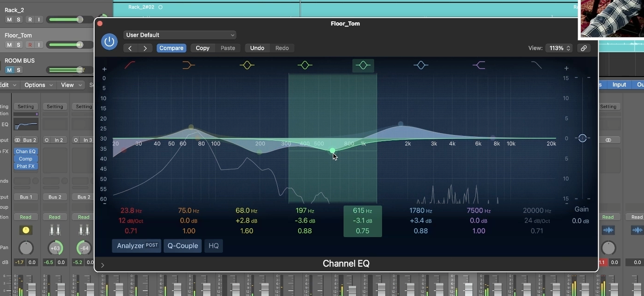
Task: Click the Compare button
Action: tap(172, 48)
